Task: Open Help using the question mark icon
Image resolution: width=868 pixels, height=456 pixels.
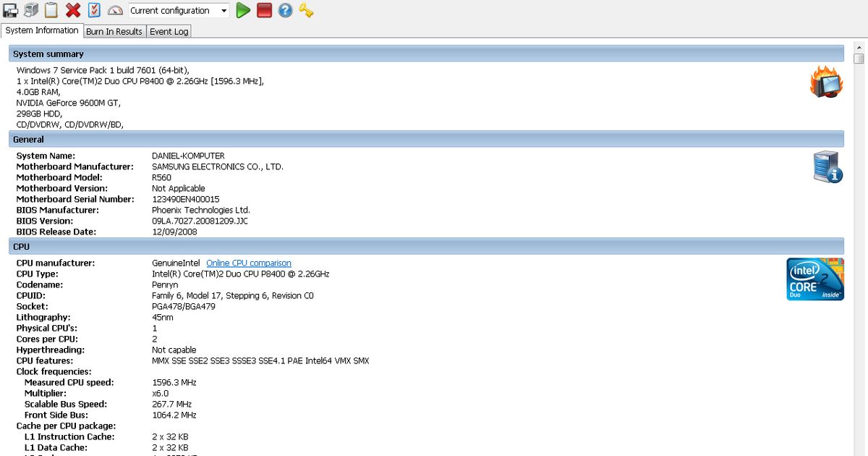Action: tap(286, 10)
